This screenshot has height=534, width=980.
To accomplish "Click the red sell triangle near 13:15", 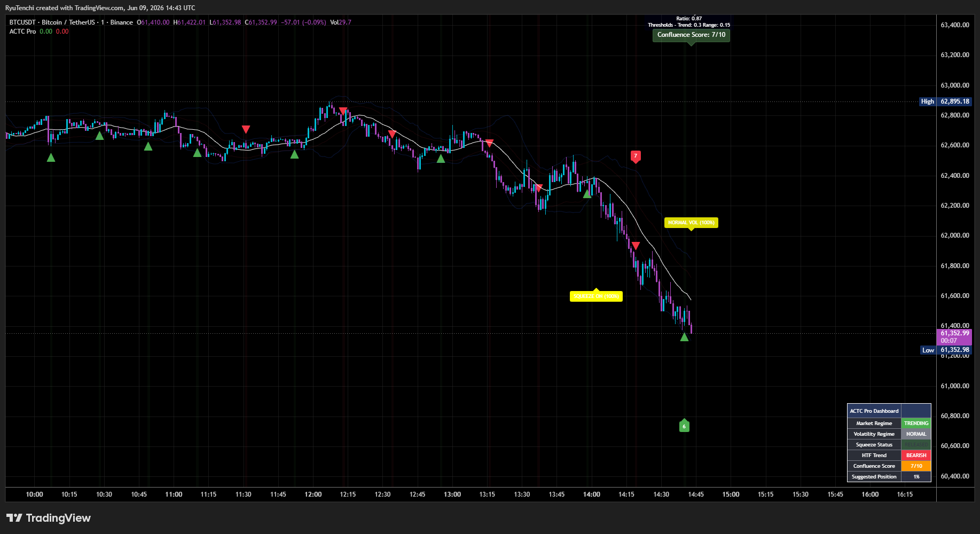I will (489, 143).
